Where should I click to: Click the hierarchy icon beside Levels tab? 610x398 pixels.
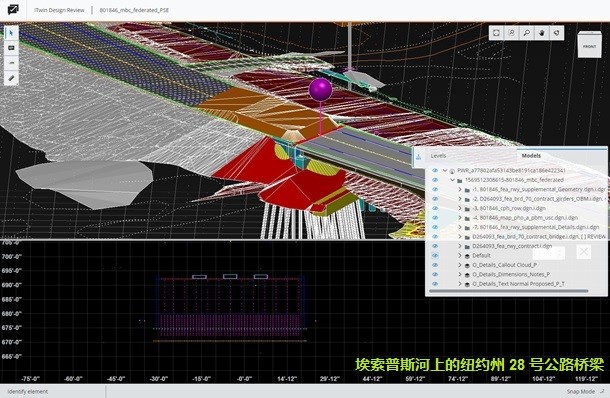(x=419, y=156)
